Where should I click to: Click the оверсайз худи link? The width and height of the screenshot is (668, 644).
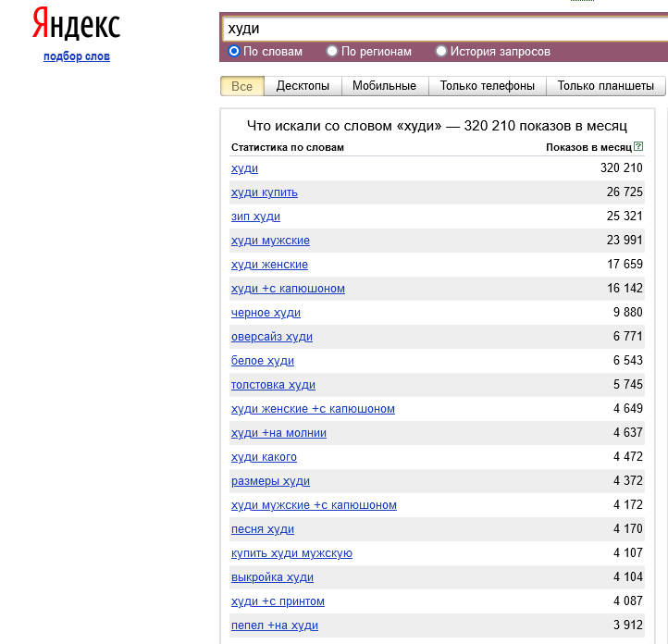(x=272, y=337)
